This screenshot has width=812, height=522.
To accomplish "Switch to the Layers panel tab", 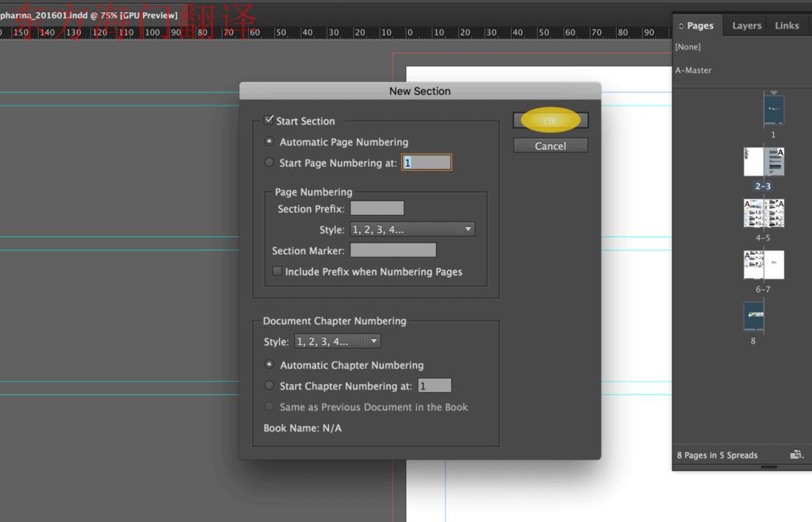I will [746, 25].
